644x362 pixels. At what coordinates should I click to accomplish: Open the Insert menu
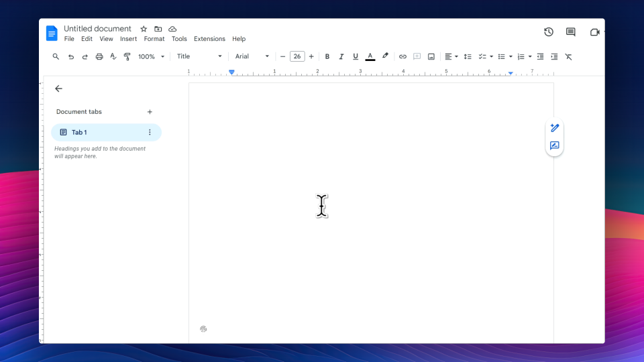tap(128, 39)
